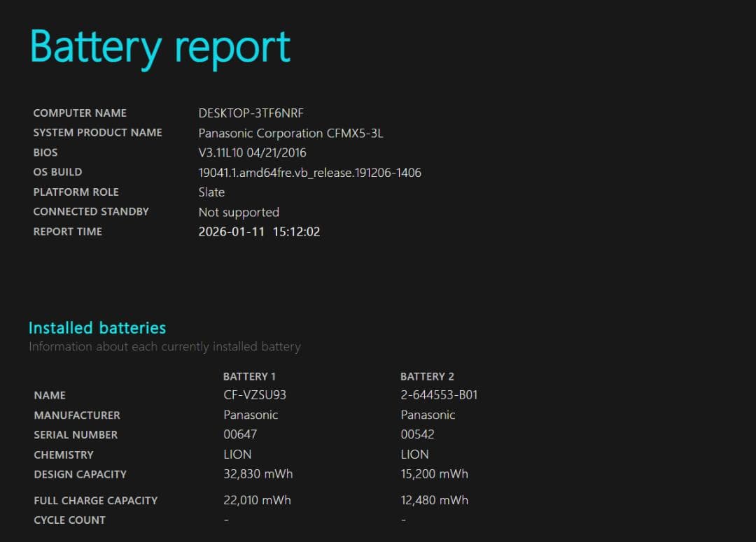The width and height of the screenshot is (756, 542).
Task: Click the Battery report title heading
Action: 160,48
